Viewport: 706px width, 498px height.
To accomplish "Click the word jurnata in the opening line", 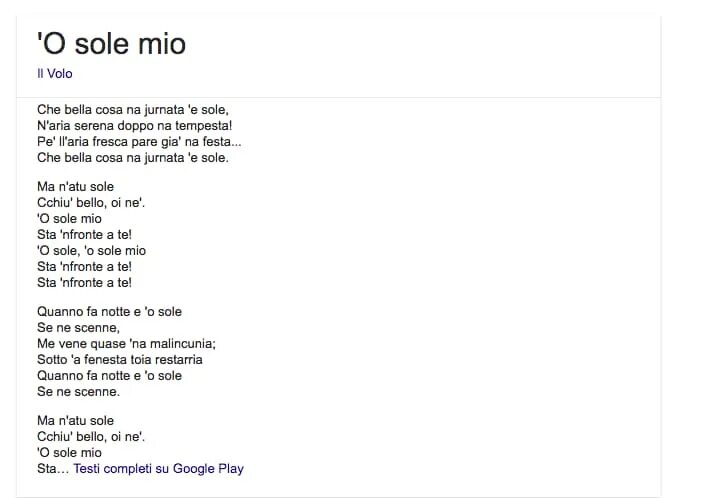I will [164, 110].
